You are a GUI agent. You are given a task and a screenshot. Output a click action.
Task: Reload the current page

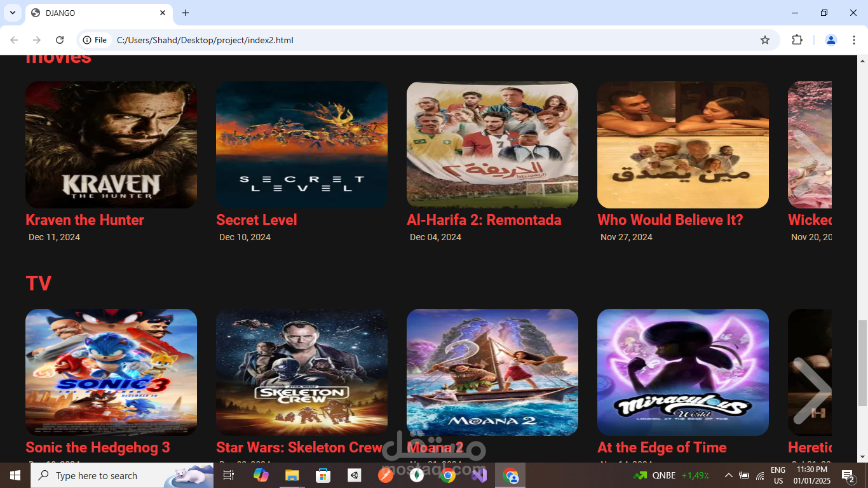pos(60,40)
